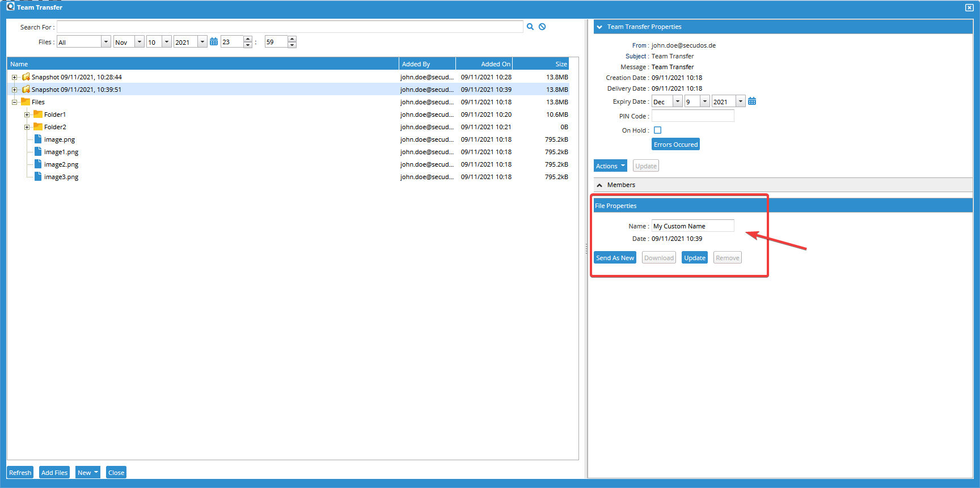
Task: Click the Snapshot 10:28:44 folder icon
Action: tap(26, 77)
